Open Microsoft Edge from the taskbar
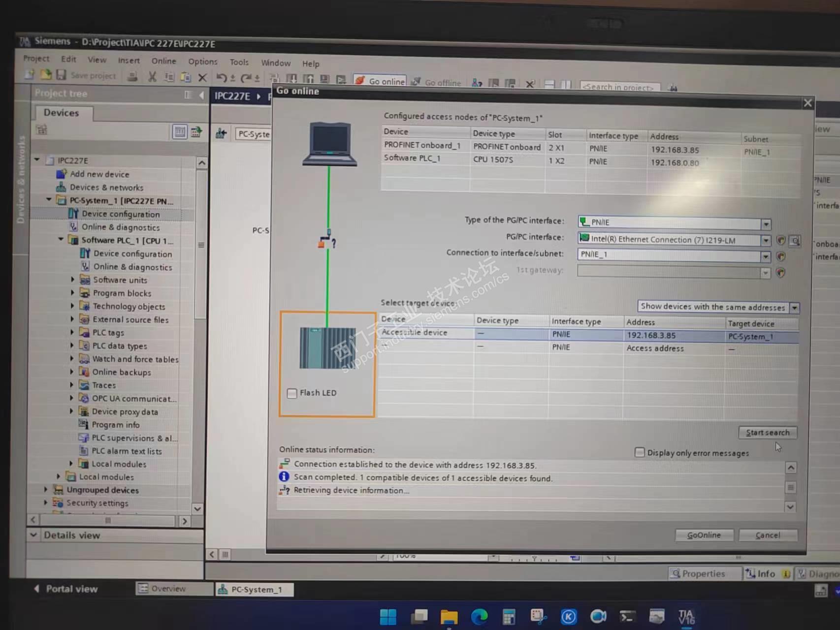Image resolution: width=840 pixels, height=630 pixels. coord(479,617)
